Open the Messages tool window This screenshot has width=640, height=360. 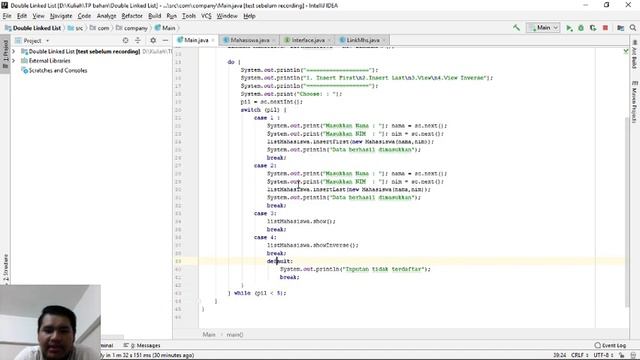point(142,345)
